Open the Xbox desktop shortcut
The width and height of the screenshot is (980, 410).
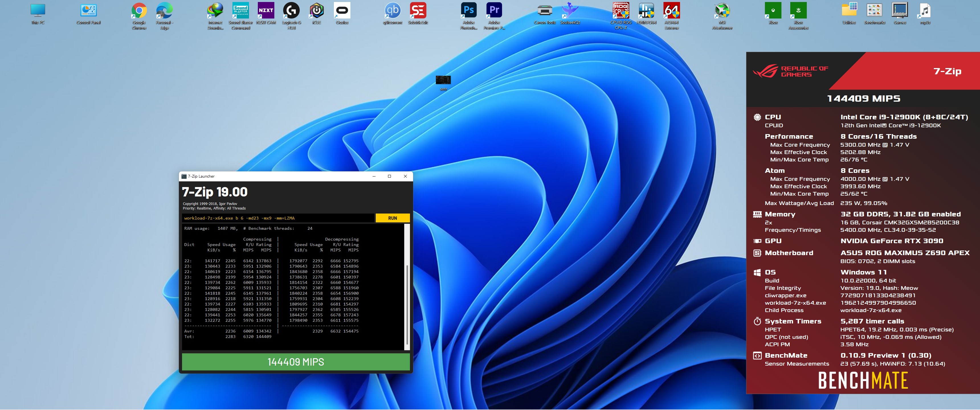pos(773,14)
